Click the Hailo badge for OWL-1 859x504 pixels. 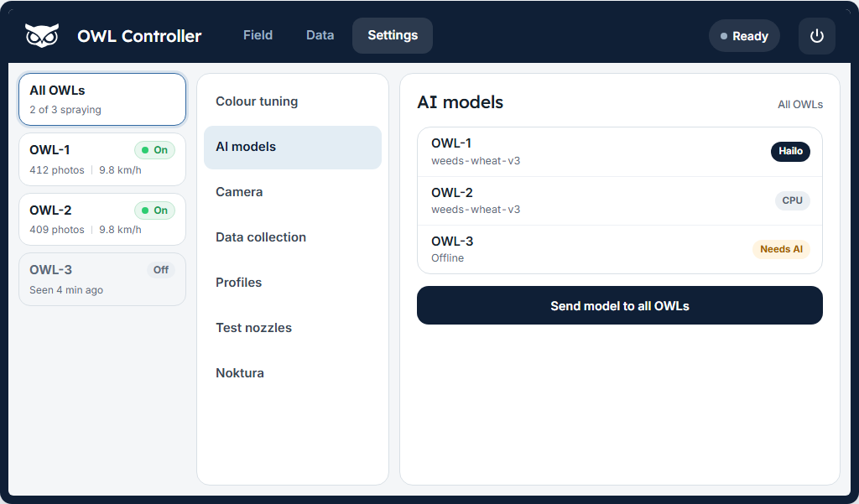pyautogui.click(x=790, y=151)
